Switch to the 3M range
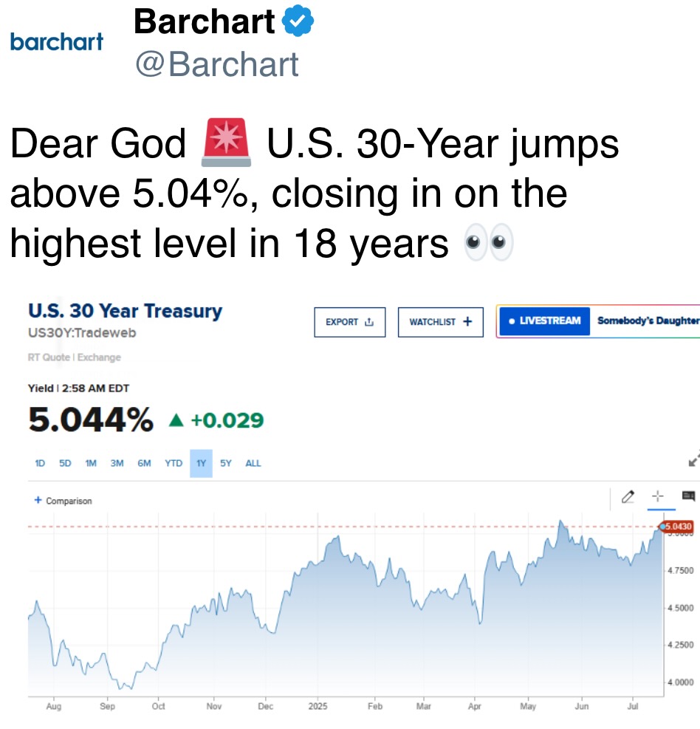 click(x=117, y=463)
